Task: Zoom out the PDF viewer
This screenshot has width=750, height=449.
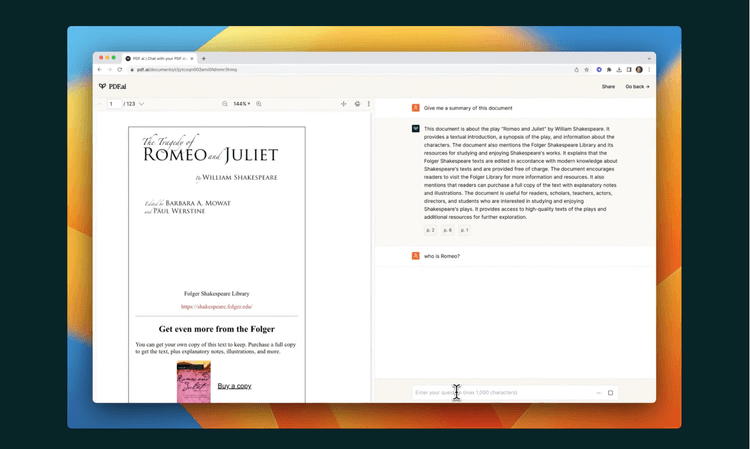Action: coord(225,104)
